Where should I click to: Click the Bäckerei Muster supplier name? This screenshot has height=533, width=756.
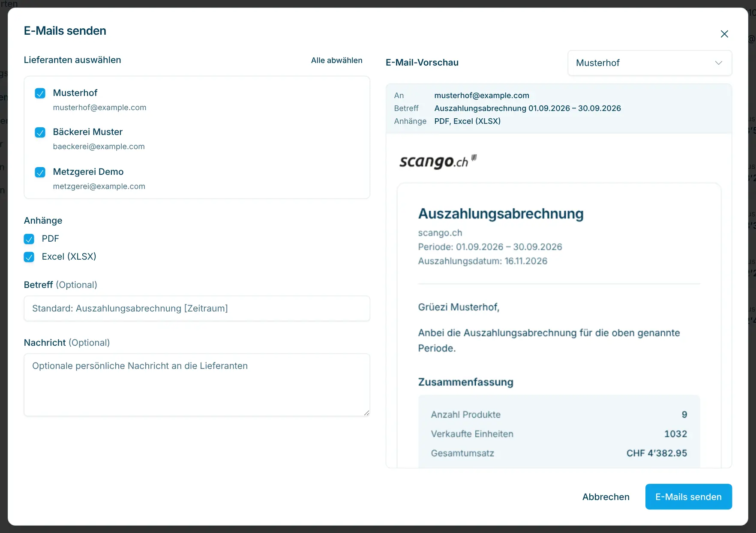click(87, 132)
